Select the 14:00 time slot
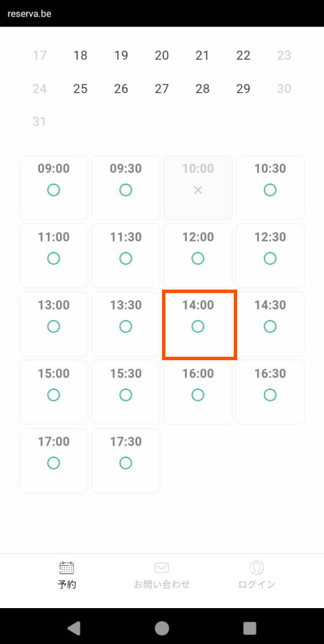 pos(198,324)
